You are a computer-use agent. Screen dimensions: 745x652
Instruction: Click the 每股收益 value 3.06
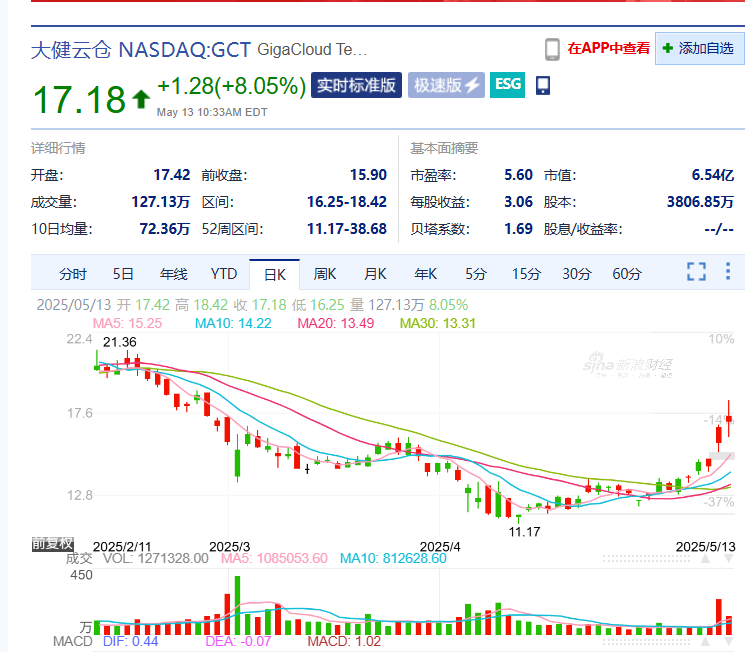click(x=518, y=202)
